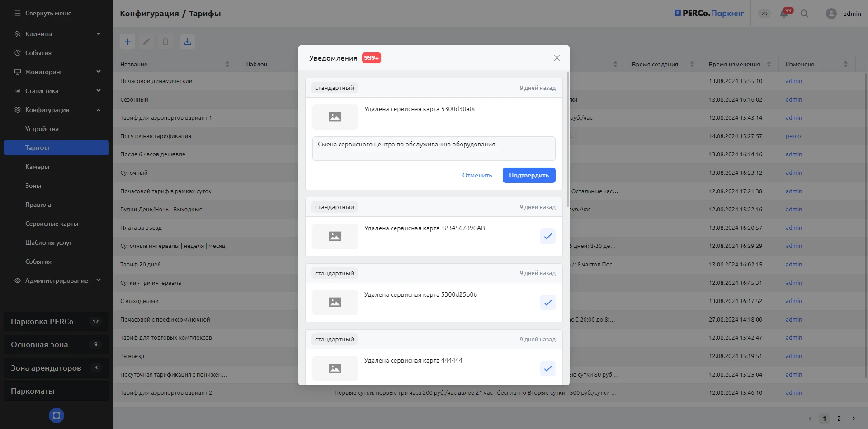868x429 pixels.
Task: Open Сервисные карты in sidebar
Action: point(52,224)
